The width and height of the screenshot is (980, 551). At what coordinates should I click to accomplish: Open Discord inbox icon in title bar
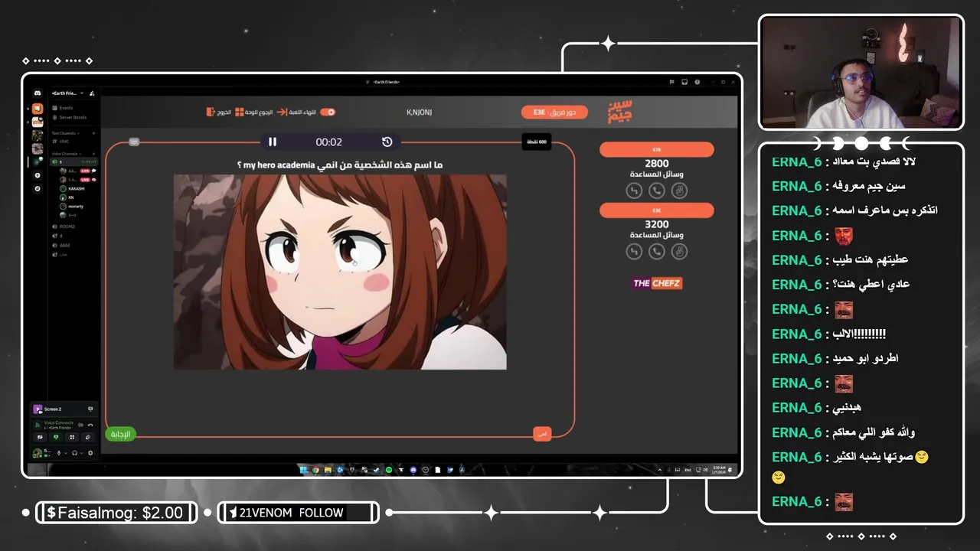684,82
